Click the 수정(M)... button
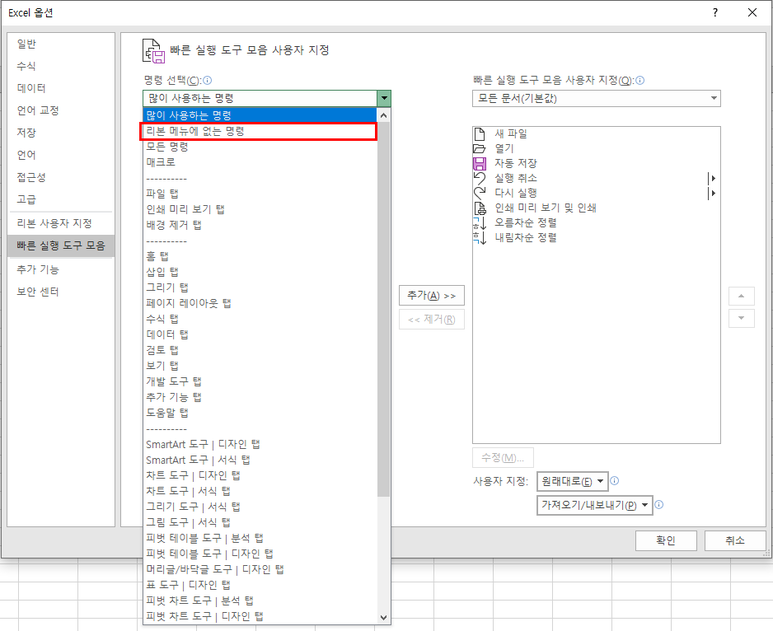 [x=502, y=457]
